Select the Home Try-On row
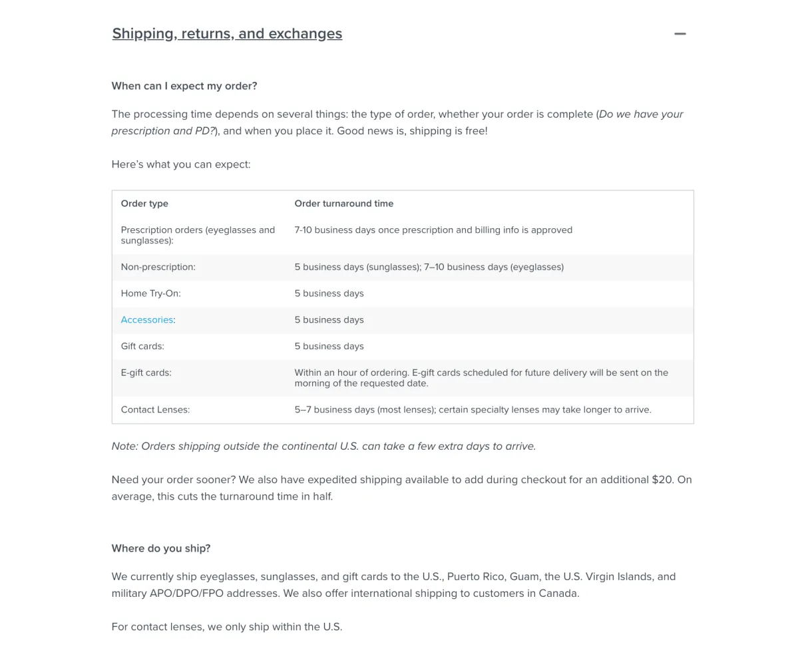The image size is (812, 666). [403, 293]
